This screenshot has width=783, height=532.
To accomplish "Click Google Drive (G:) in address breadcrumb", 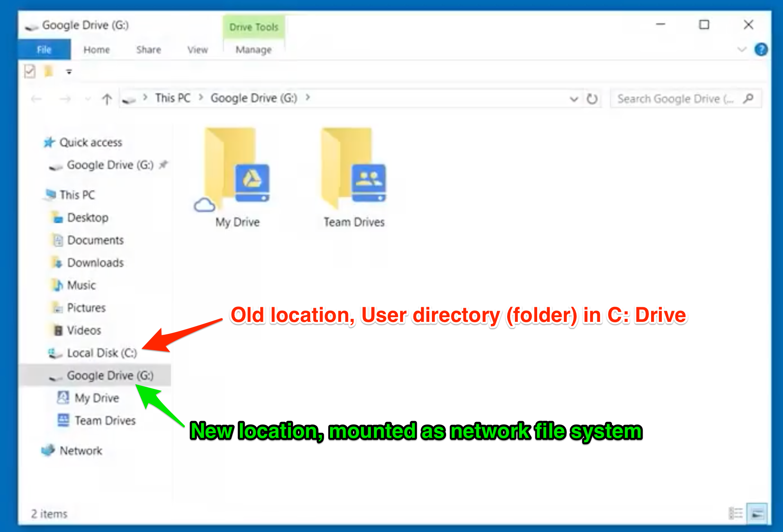I will pyautogui.click(x=254, y=98).
